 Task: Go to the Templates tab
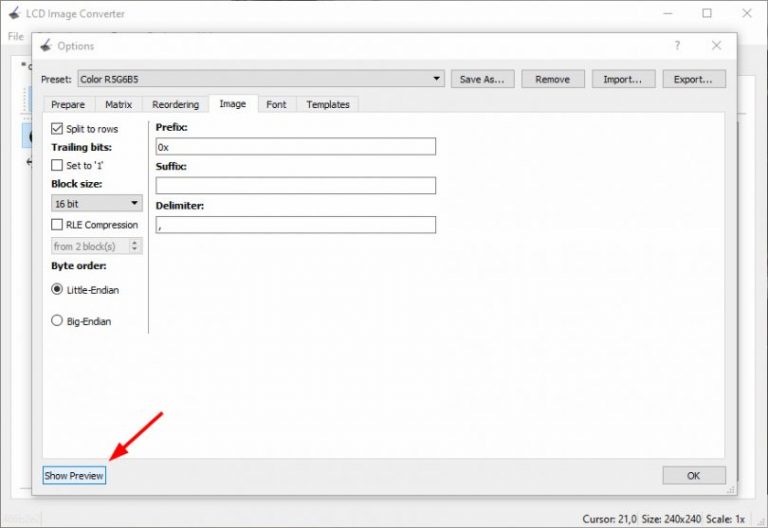point(328,104)
